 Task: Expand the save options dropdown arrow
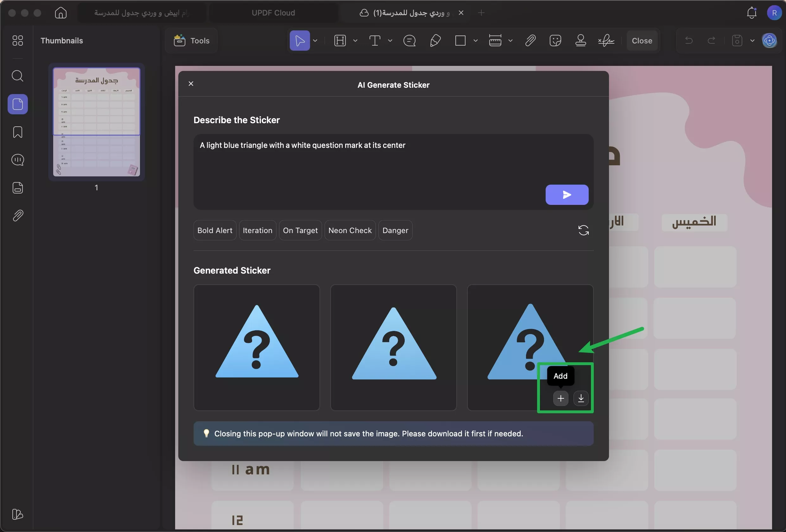point(752,41)
